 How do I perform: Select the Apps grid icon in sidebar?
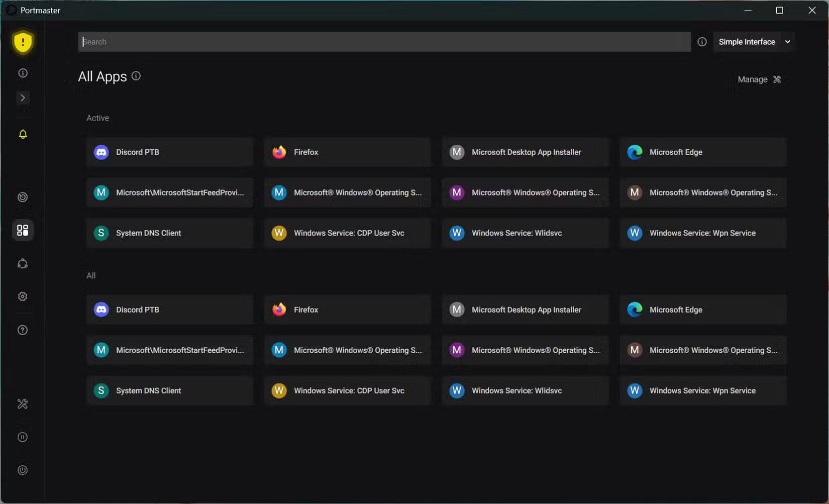click(23, 230)
